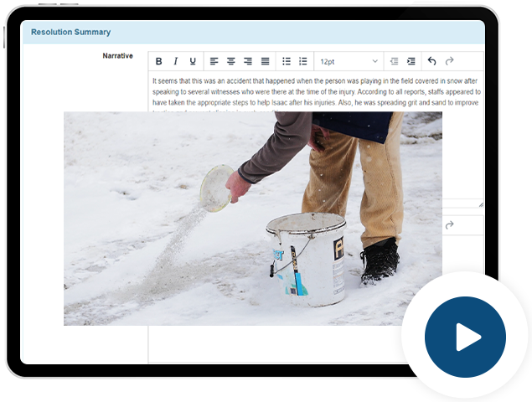Increase indent of the paragraph
This screenshot has height=402, width=532.
[x=411, y=61]
